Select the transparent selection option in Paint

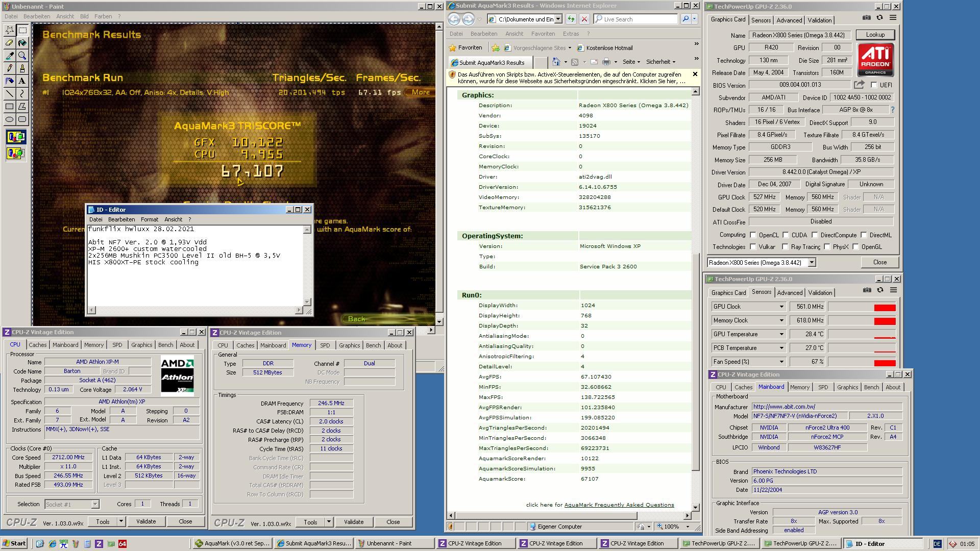click(16, 153)
